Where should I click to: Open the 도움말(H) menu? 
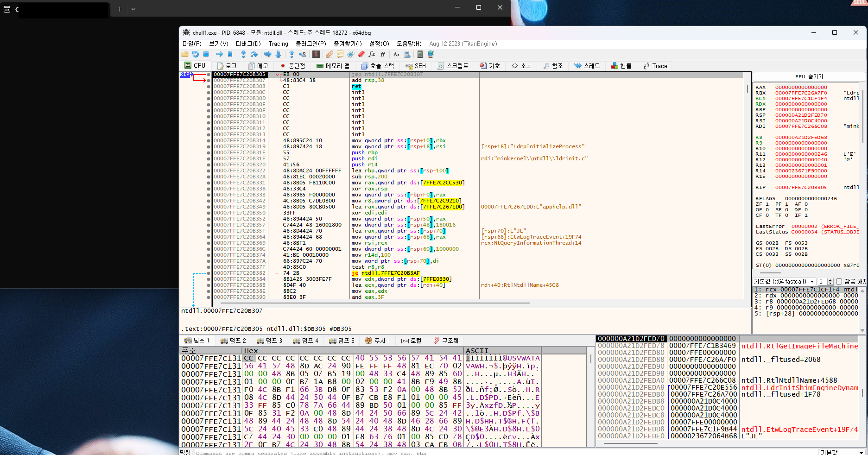tap(409, 44)
